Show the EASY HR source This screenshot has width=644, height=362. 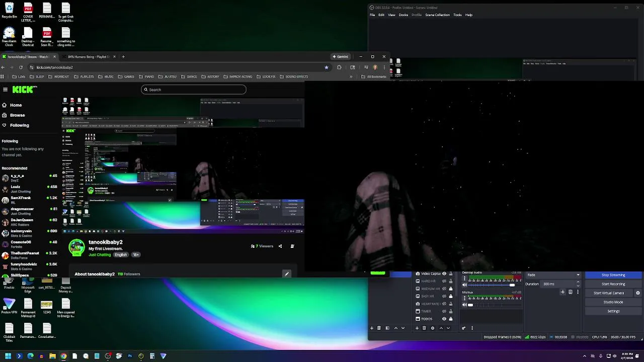(x=444, y=296)
